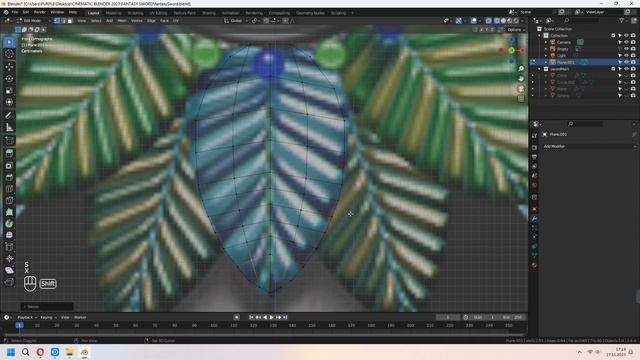Select the Scale tool
This screenshot has height=360, width=640.
click(9, 90)
